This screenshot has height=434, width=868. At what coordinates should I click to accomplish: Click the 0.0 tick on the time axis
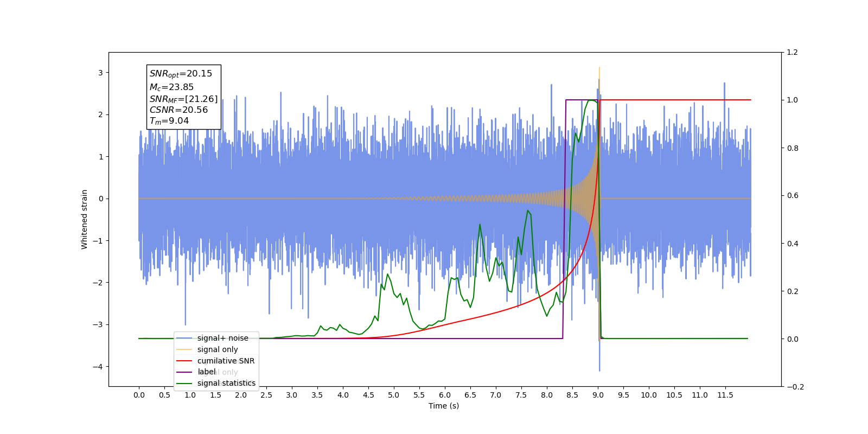(x=139, y=395)
